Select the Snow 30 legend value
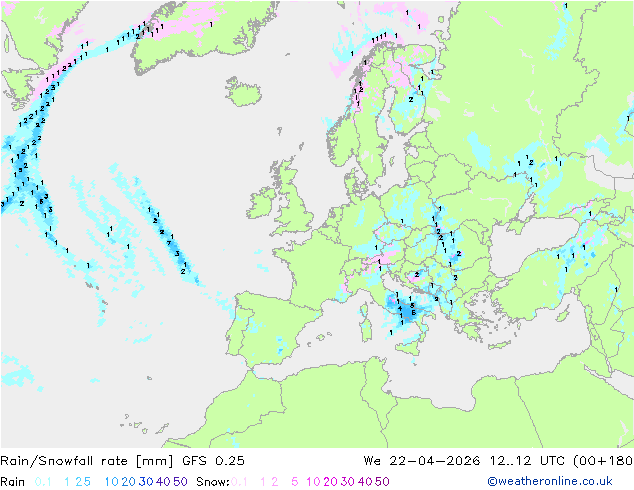The image size is (634, 490). pos(348,482)
